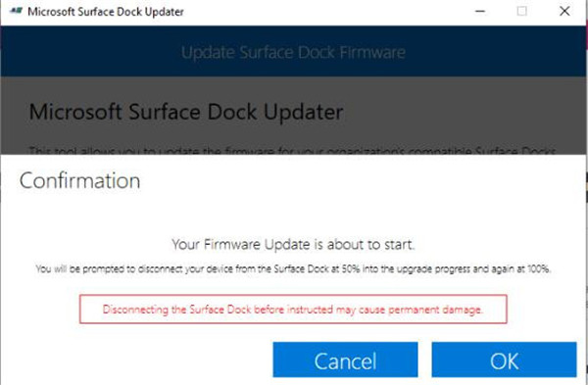Screen dimensions: 588x385
Task: Click the 'Surface Docks' words in dimmed description
Action: pos(516,151)
